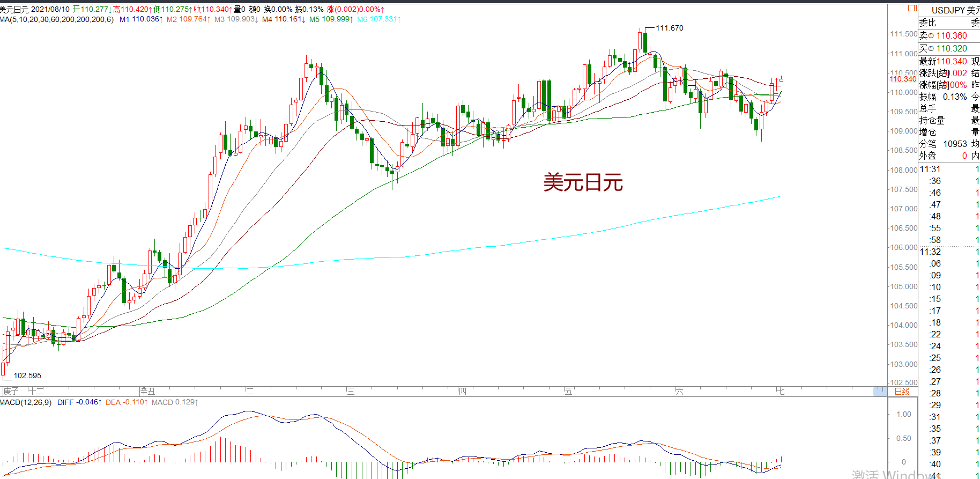Click the 11:31 tick row

pos(949,170)
